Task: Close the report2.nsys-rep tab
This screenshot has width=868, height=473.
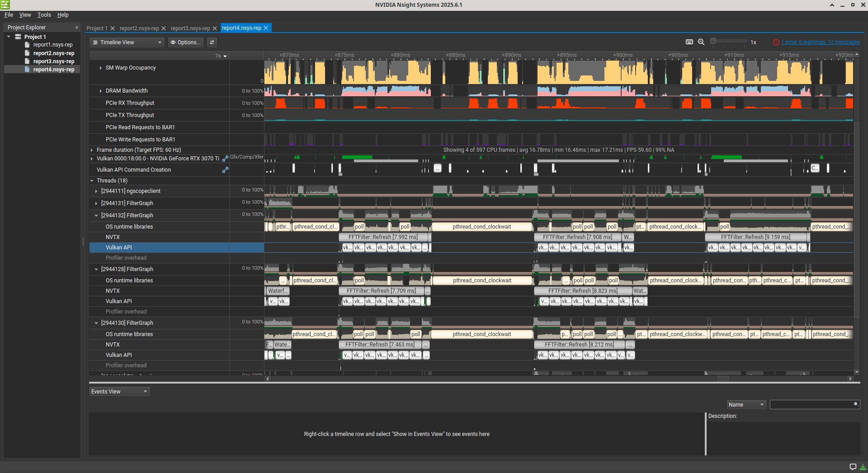Action: [164, 28]
